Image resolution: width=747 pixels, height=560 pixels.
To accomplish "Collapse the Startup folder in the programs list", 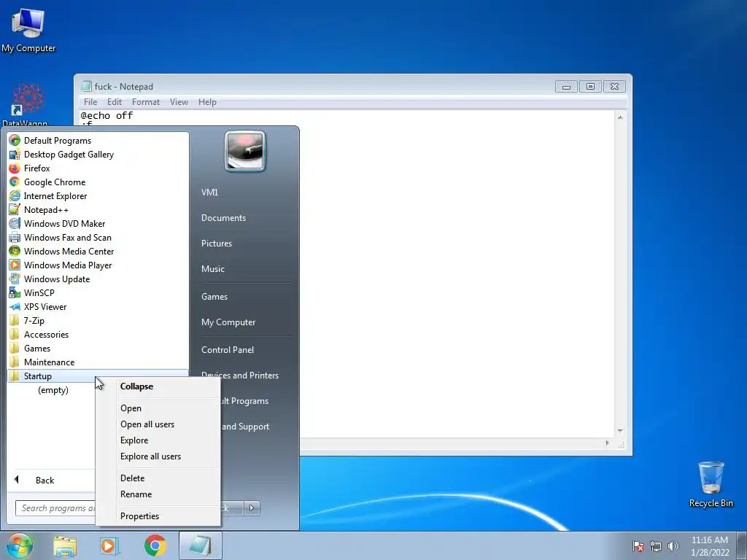I will 98,376.
